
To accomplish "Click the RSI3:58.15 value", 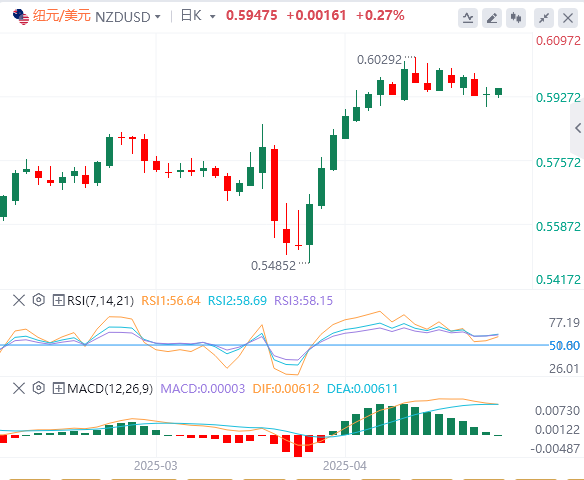I will 304,301.
